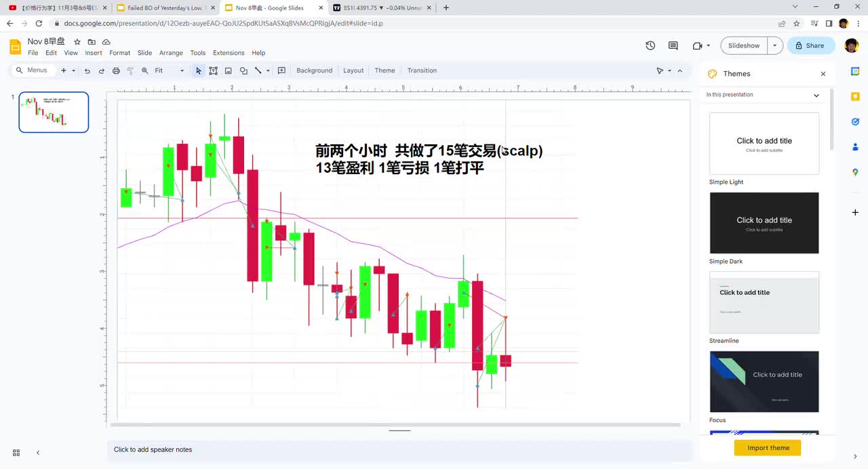This screenshot has height=469, width=868.
Task: Close the Themes panel
Action: click(x=823, y=74)
